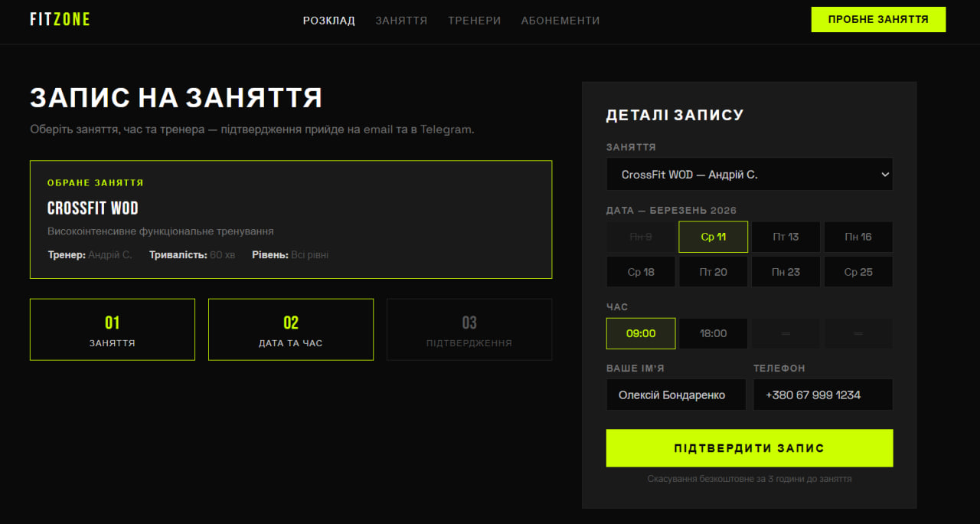Open the РОЗКЛАД navigation item

[328, 21]
